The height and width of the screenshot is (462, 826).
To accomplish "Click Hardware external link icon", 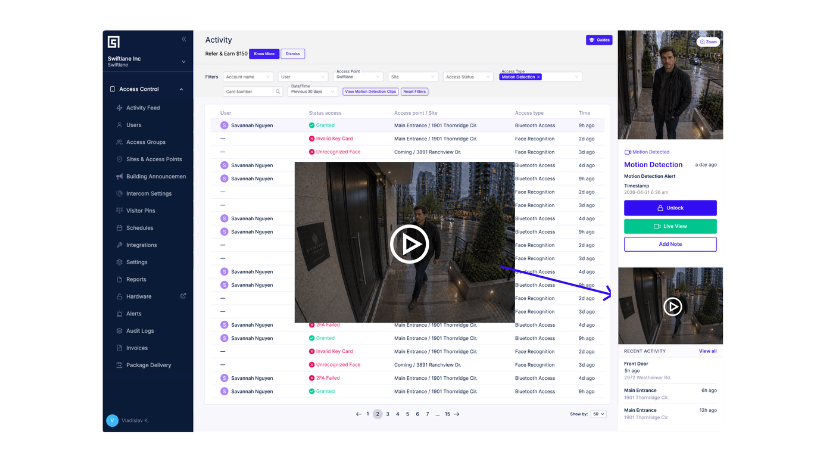I will 183,296.
